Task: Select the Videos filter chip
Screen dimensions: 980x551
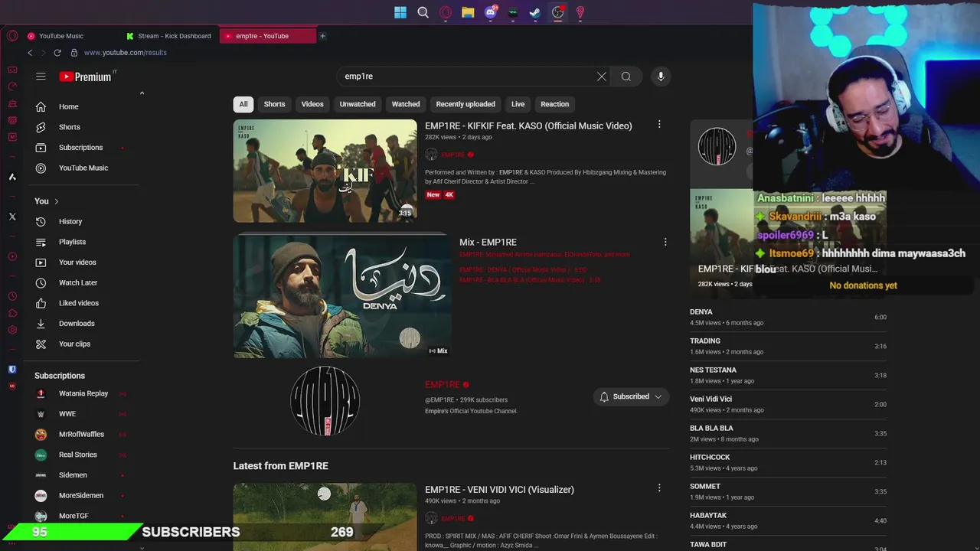Action: click(x=312, y=104)
